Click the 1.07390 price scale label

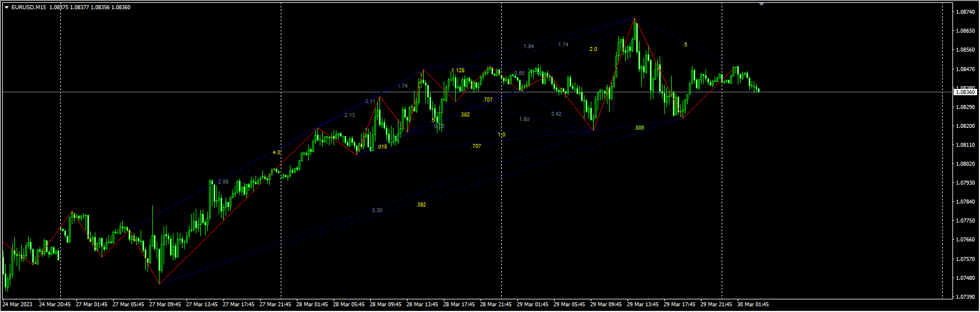pyautogui.click(x=966, y=297)
